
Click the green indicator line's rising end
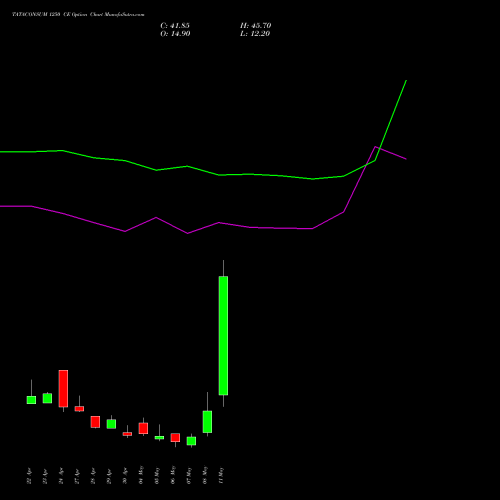coord(406,81)
